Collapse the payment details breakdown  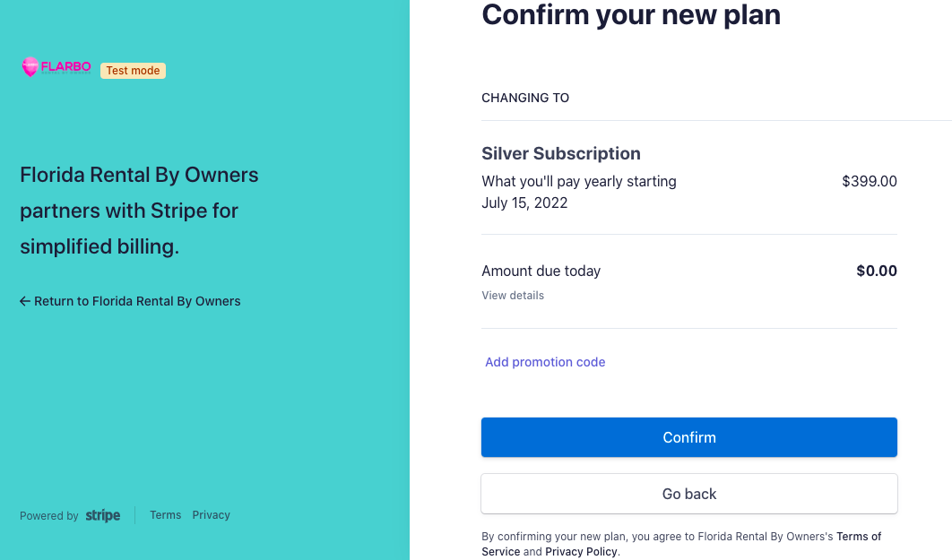point(512,295)
